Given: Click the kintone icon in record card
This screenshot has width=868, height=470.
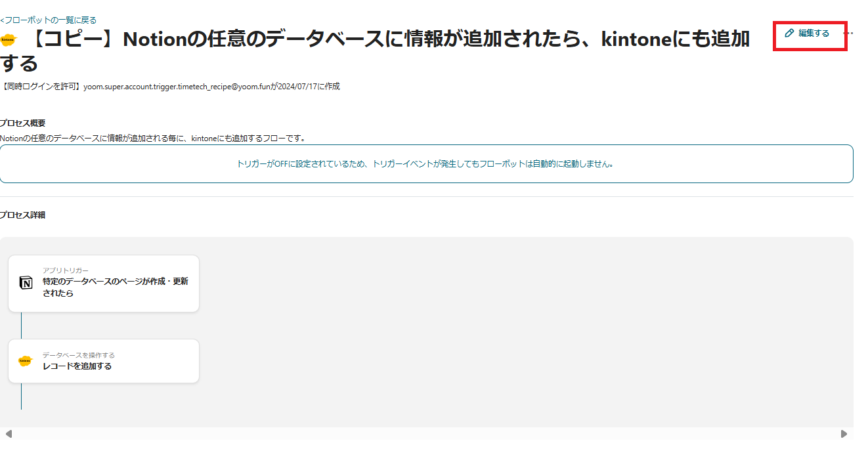Looking at the screenshot, I should [25, 361].
